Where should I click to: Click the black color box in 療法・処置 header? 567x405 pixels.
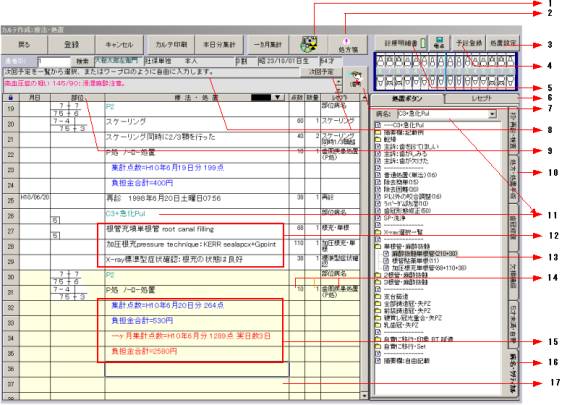click(261, 98)
